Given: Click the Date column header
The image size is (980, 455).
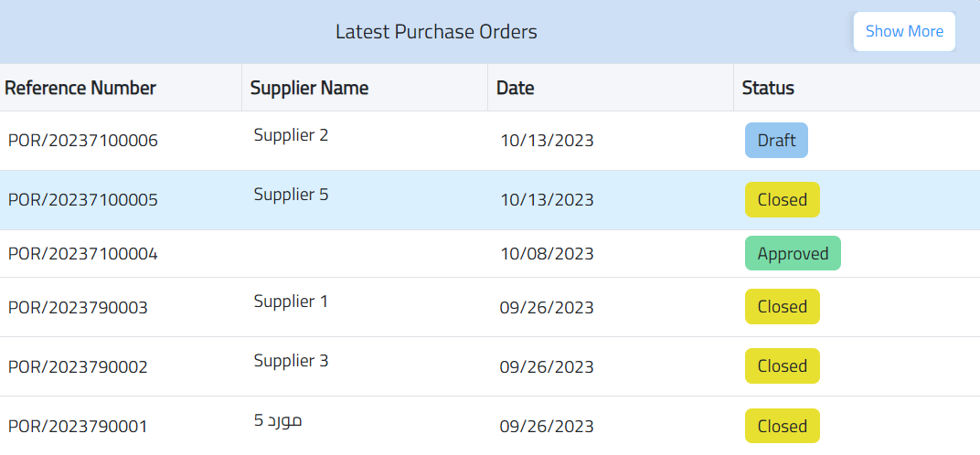Looking at the screenshot, I should point(516,88).
